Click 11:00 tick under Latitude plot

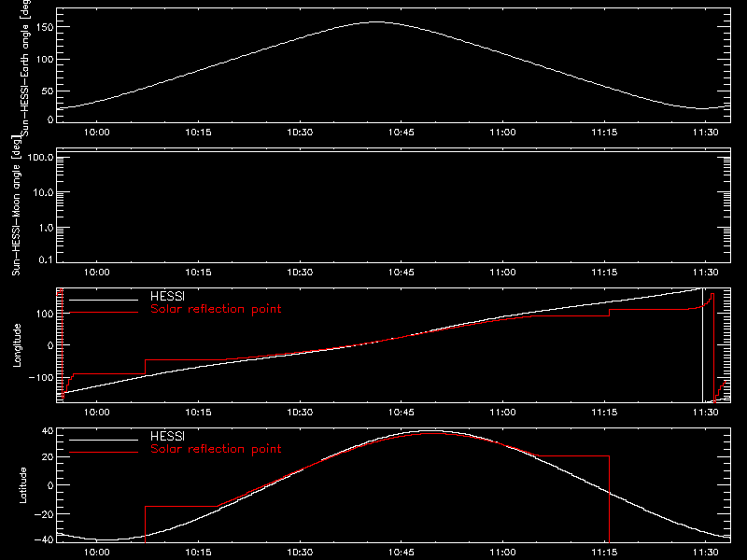502,552
